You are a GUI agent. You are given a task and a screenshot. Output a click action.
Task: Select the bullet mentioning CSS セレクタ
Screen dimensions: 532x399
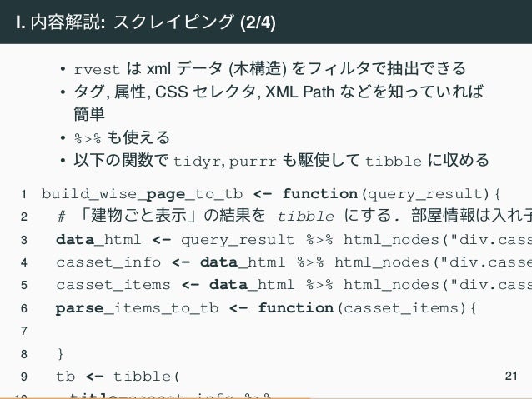(x=279, y=102)
